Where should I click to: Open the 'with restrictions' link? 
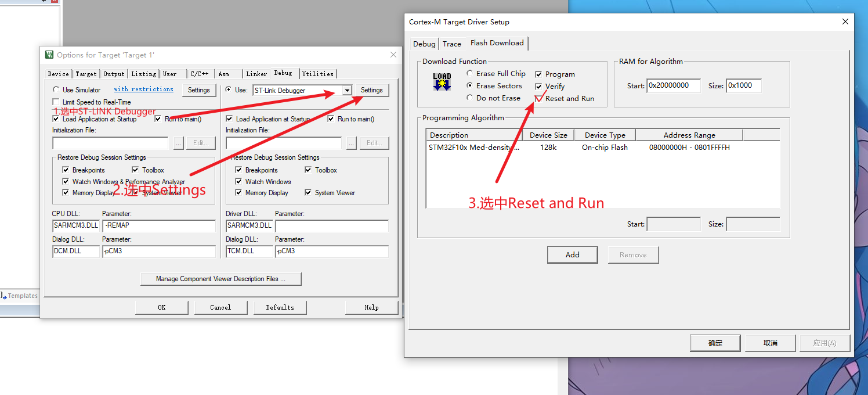pyautogui.click(x=143, y=89)
